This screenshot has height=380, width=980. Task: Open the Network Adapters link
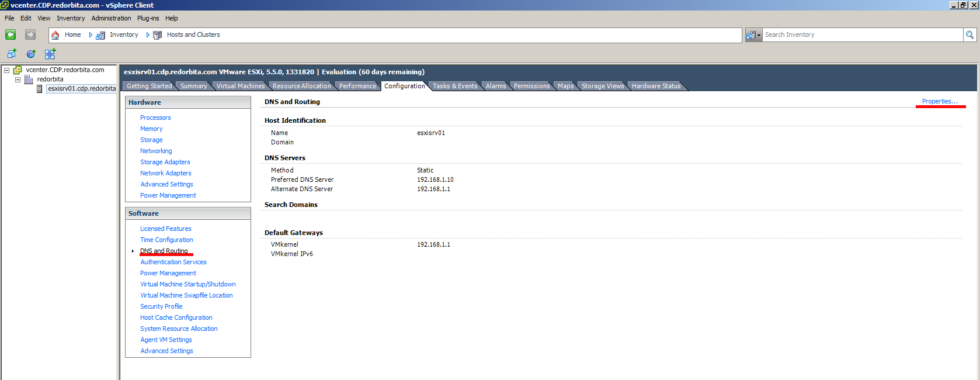tap(166, 173)
